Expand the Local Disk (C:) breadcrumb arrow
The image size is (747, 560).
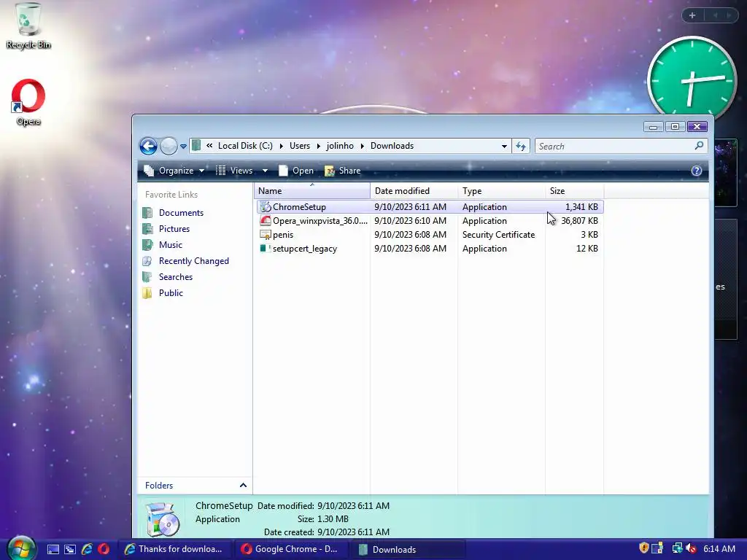point(281,146)
